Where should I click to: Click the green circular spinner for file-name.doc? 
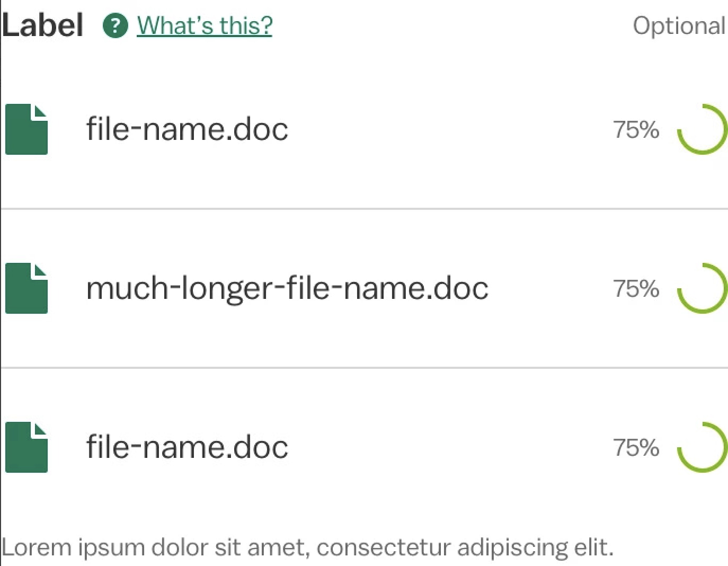click(x=702, y=129)
